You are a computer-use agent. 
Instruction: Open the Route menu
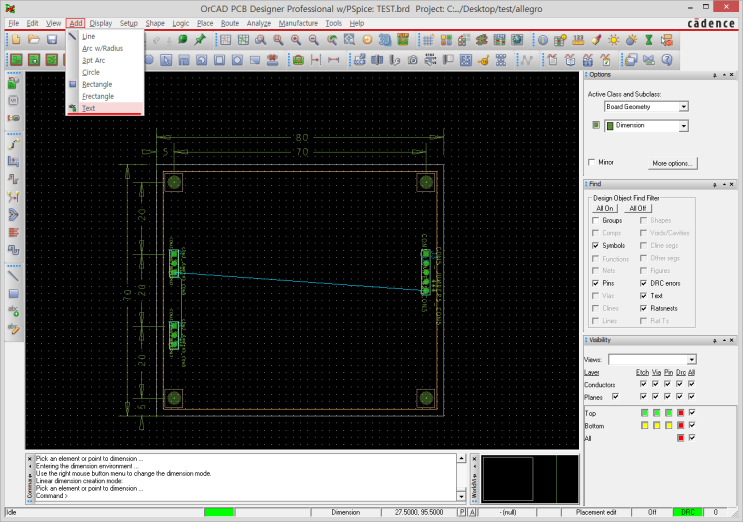pyautogui.click(x=230, y=22)
